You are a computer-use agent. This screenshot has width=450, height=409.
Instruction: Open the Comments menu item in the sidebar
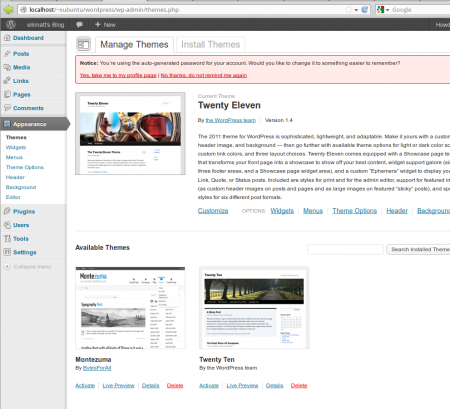[28, 108]
